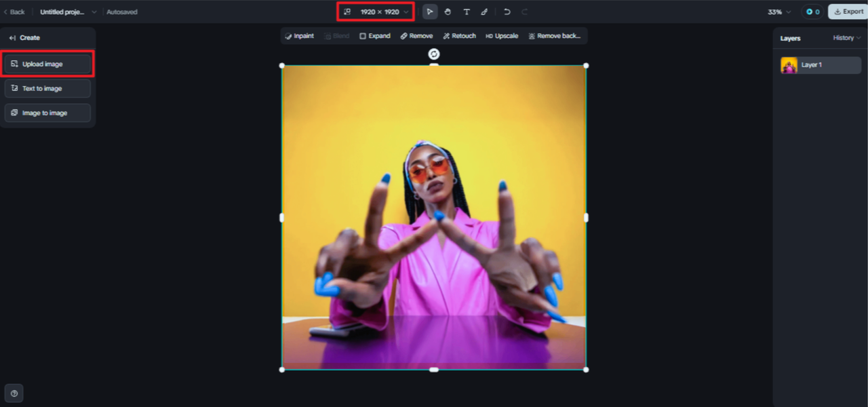Activate the hand pan tool
Viewport: 868px width, 407px height.
pyautogui.click(x=448, y=12)
